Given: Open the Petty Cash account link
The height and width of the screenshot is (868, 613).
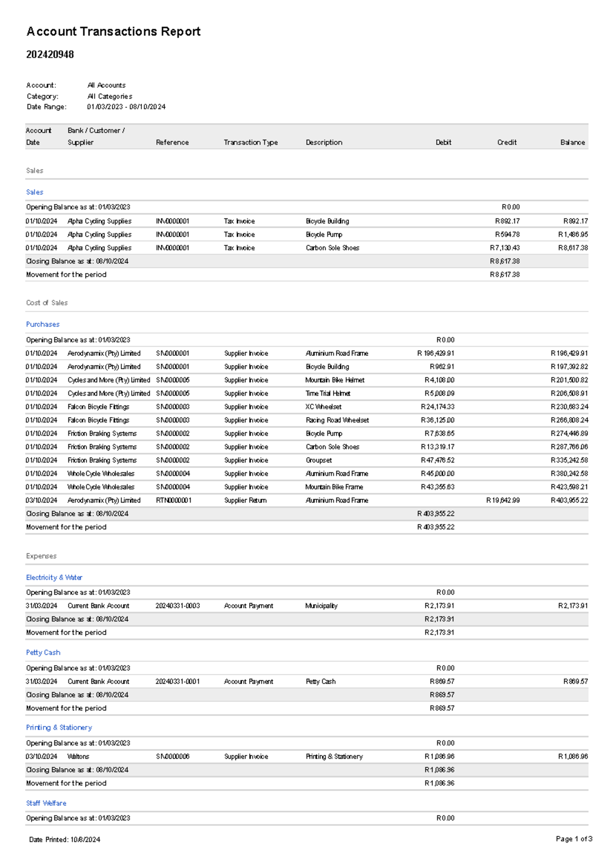Looking at the screenshot, I should pos(43,652).
